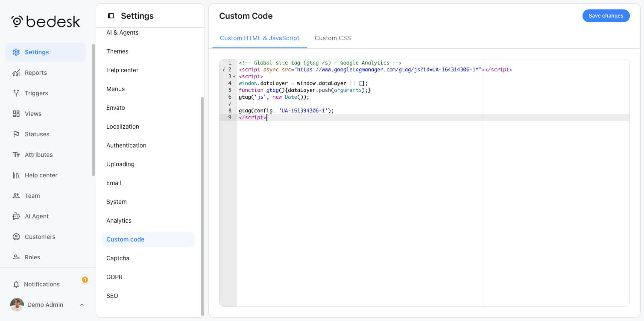Click the Reports chart icon
Screen dimensions: 644x321
pos(16,73)
